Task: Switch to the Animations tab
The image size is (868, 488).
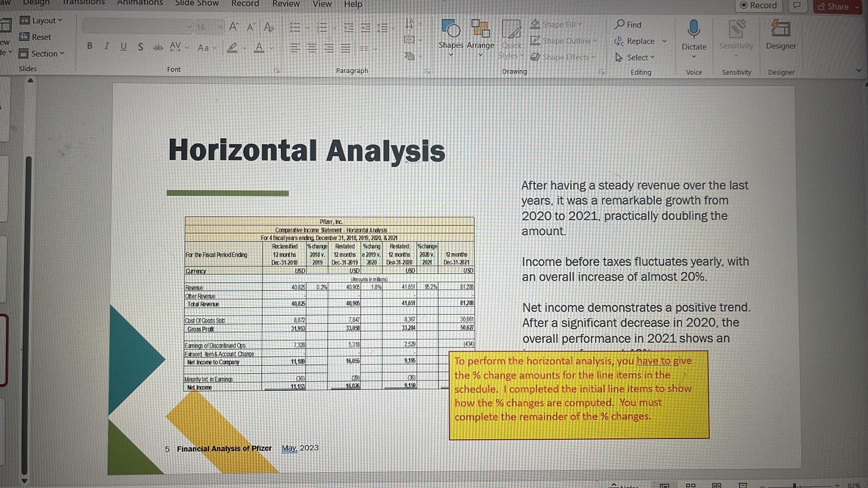Action: pos(139,3)
